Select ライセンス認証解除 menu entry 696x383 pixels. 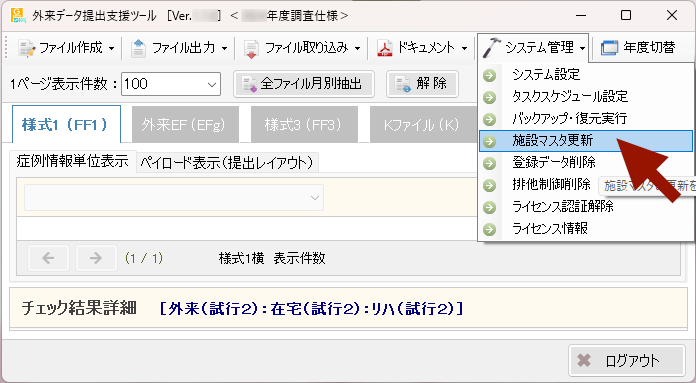click(586, 206)
